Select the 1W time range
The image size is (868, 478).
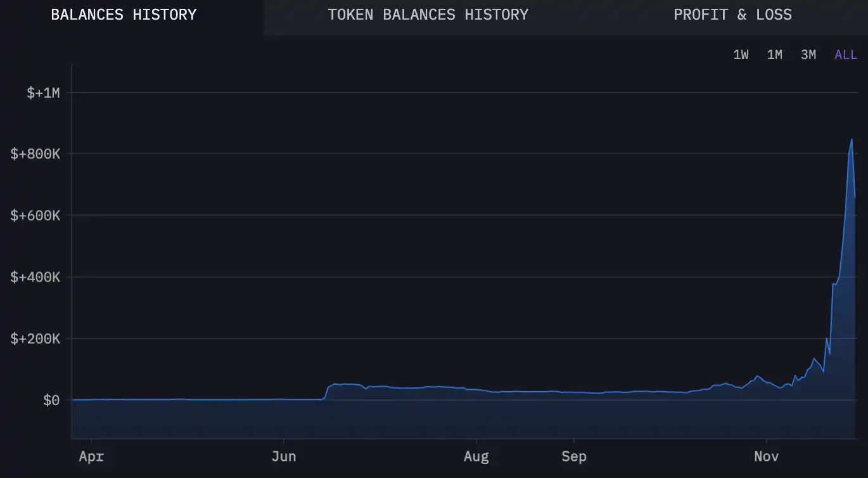[x=740, y=55]
